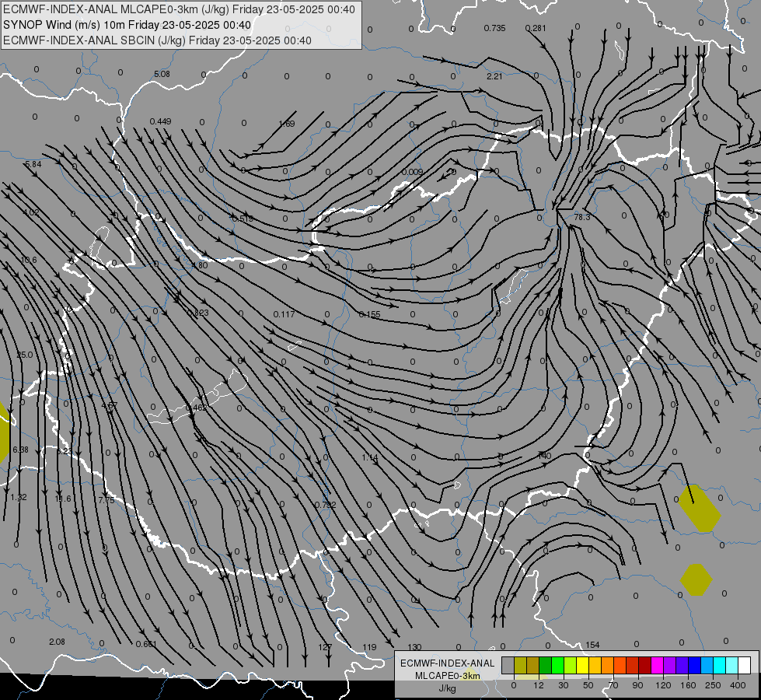This screenshot has width=761, height=700.
Task: Click the smaller olive hexagon CAPE patch
Action: click(x=696, y=579)
